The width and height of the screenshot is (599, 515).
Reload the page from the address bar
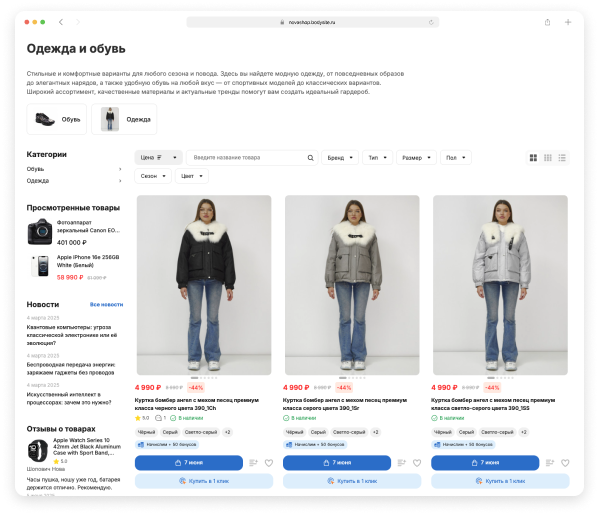431,22
